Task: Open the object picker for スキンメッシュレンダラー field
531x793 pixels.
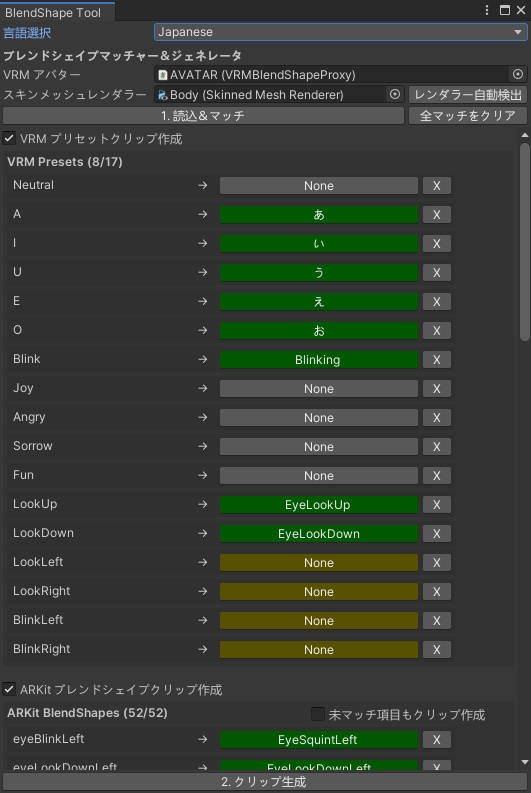Action: tap(395, 94)
